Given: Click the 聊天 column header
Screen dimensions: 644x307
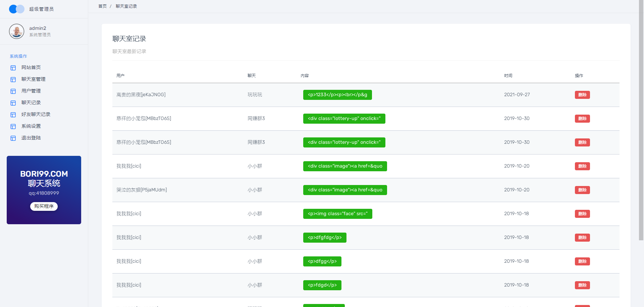Looking at the screenshot, I should 252,76.
